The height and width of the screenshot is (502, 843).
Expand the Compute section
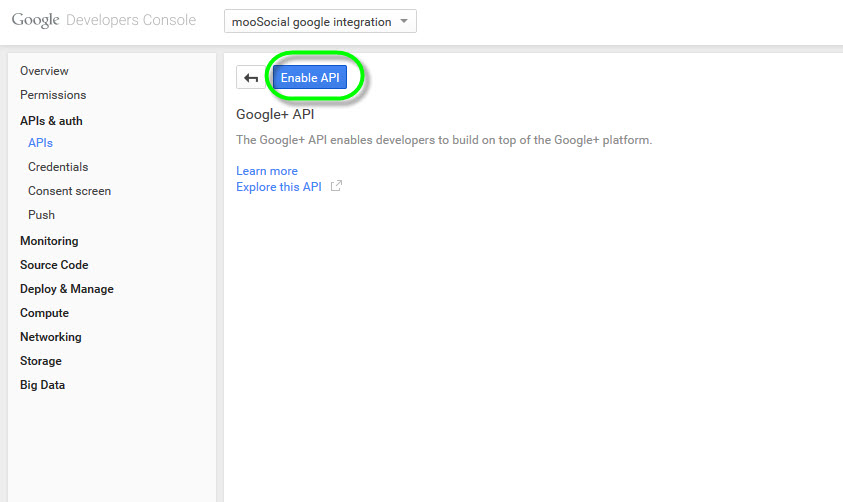[x=44, y=313]
